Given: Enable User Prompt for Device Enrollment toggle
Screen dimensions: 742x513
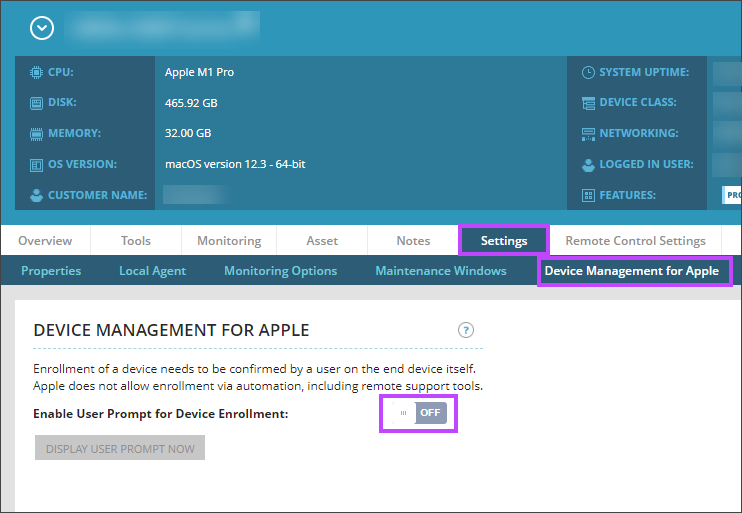Looking at the screenshot, I should [418, 413].
